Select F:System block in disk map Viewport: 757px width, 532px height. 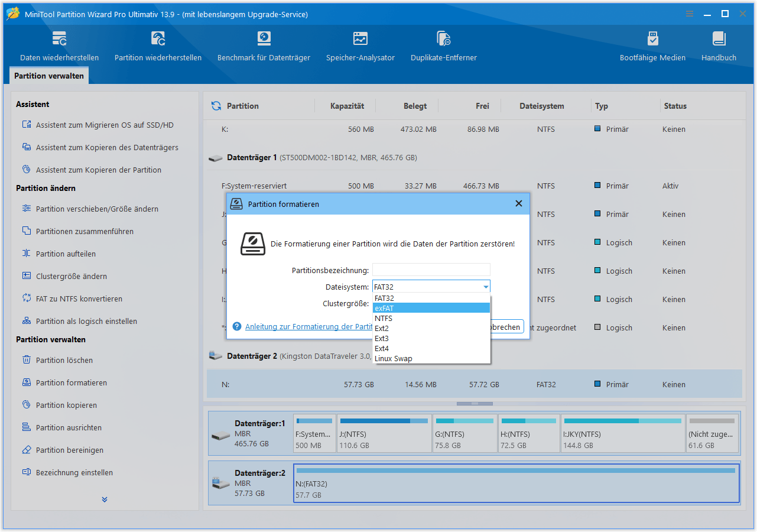(x=314, y=433)
